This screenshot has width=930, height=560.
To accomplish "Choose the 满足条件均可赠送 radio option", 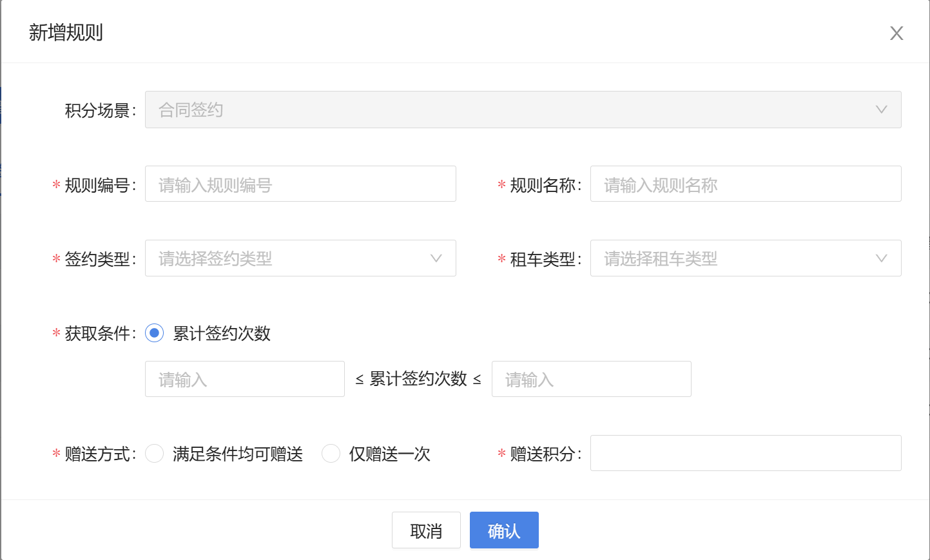I will tap(155, 454).
